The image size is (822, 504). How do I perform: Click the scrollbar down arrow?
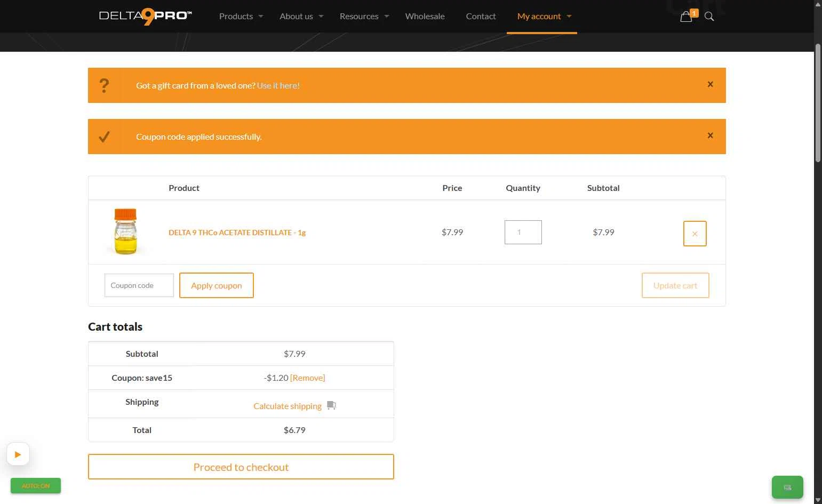pyautogui.click(x=818, y=500)
